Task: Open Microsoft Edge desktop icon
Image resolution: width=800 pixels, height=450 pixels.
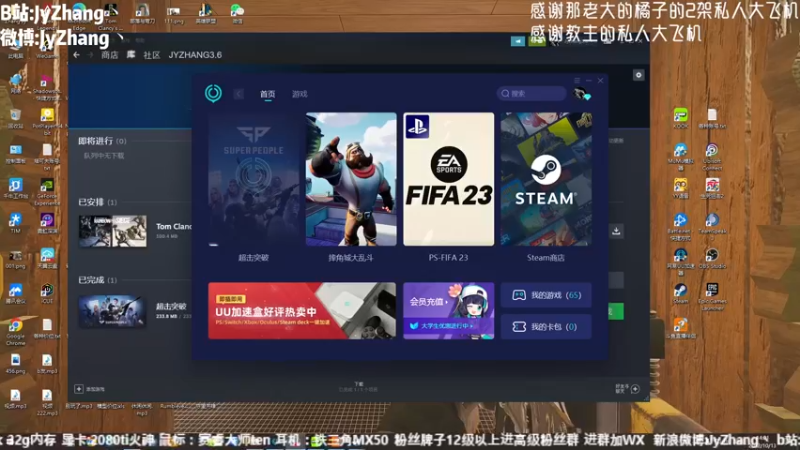Action: tap(80, 15)
